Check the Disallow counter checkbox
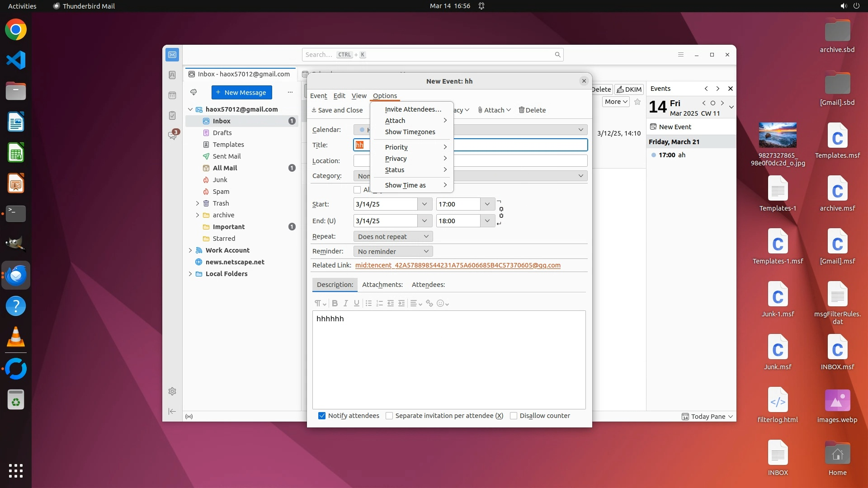The width and height of the screenshot is (868, 488). pos(514,416)
